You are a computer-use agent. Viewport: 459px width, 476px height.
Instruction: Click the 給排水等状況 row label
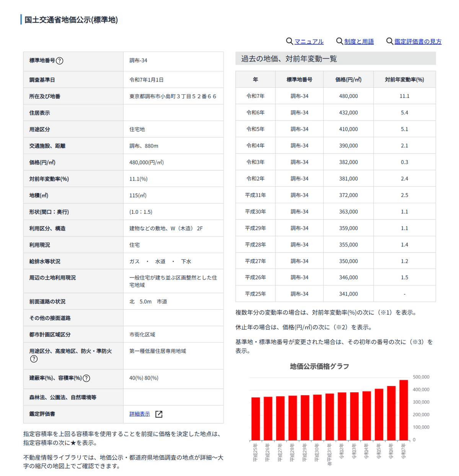[x=45, y=261]
